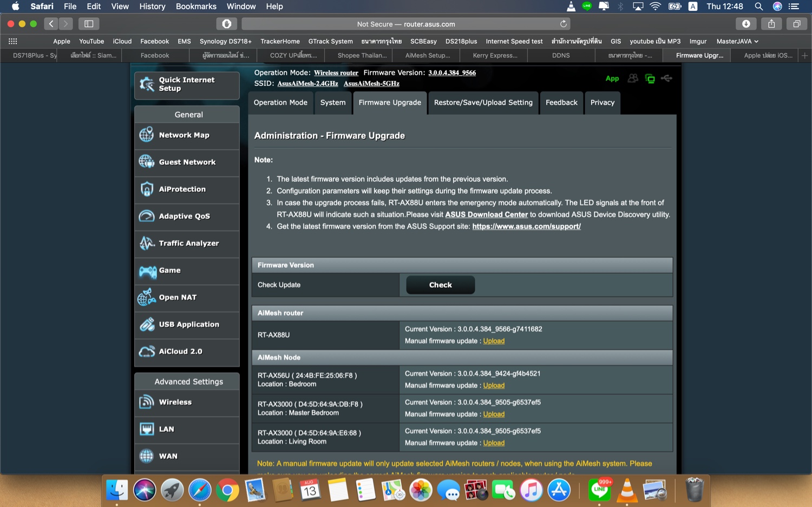Click Upload for RT-AX3000 Master Bedroom

pos(494,414)
